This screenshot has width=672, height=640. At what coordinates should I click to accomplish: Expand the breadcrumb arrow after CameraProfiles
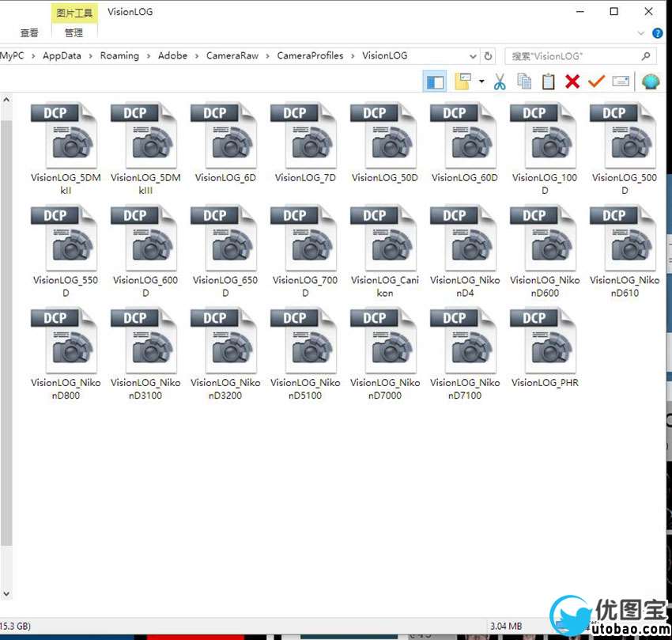(x=353, y=56)
